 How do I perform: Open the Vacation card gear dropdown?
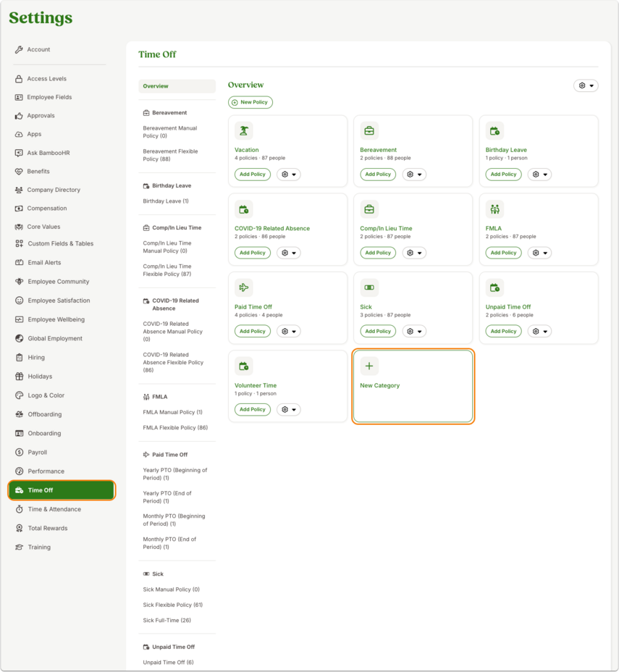(289, 175)
